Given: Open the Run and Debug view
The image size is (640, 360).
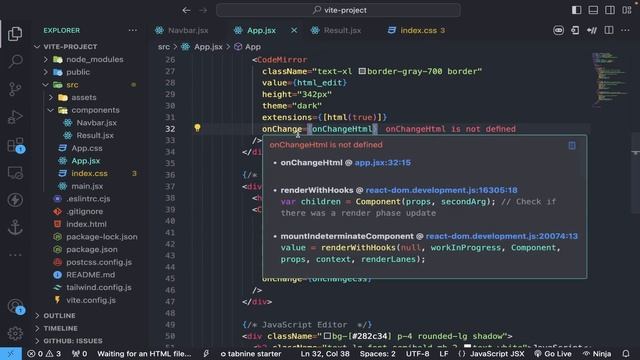Looking at the screenshot, I should tap(15, 117).
